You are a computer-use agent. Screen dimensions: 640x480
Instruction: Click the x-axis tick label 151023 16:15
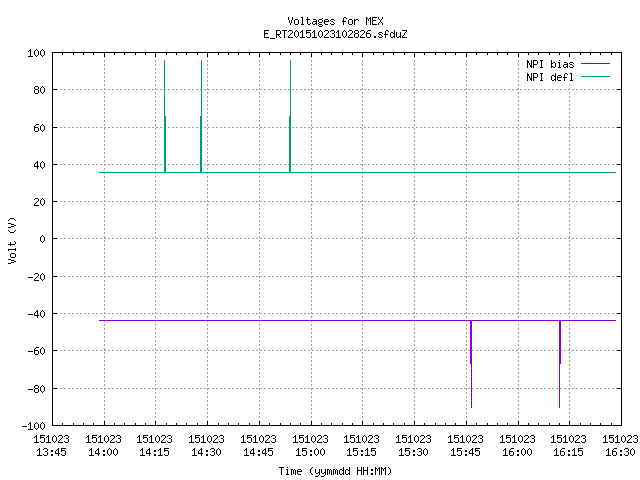point(569,445)
